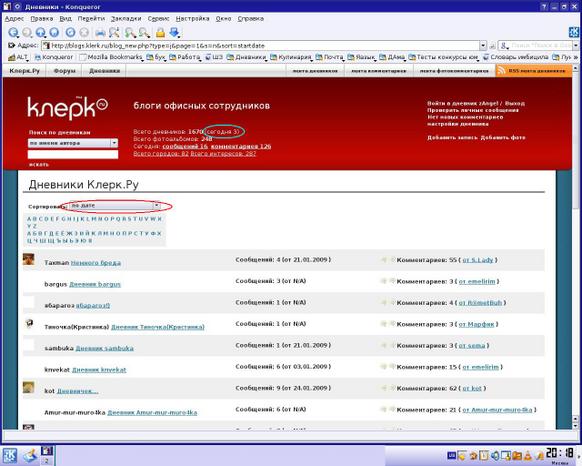Go back with the Back arrow icon
The image size is (582, 466).
click(13, 33)
